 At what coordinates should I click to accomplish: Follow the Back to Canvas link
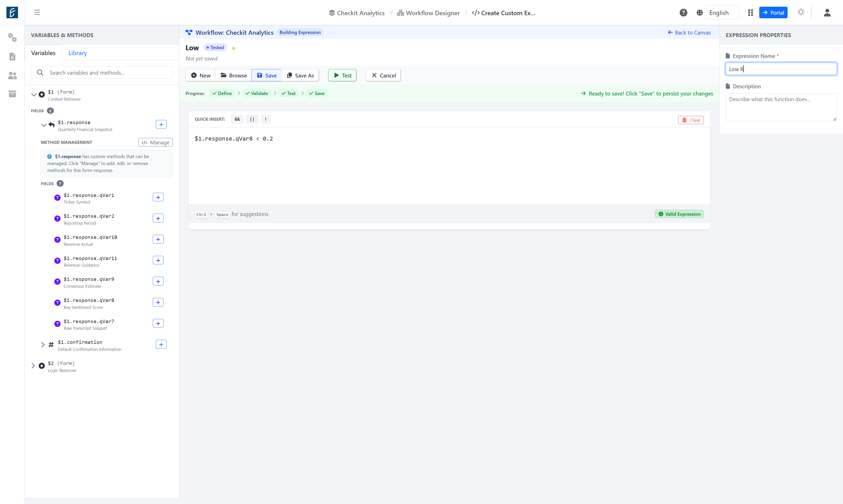tap(689, 33)
